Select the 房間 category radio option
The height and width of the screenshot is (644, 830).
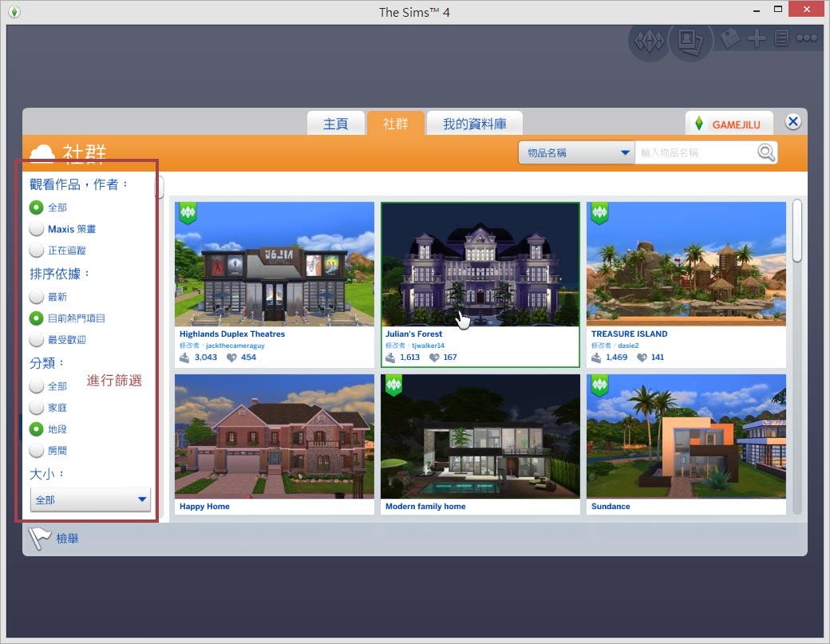click(x=36, y=451)
